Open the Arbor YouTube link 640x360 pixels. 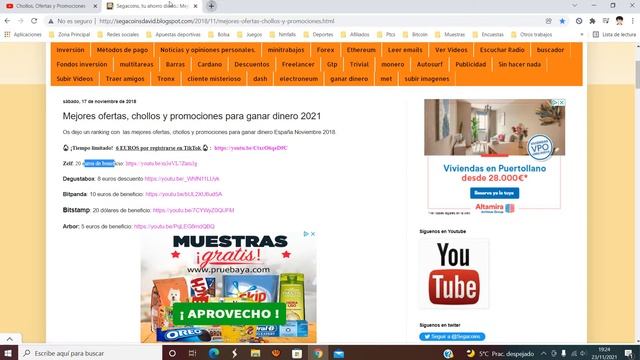[x=174, y=227]
